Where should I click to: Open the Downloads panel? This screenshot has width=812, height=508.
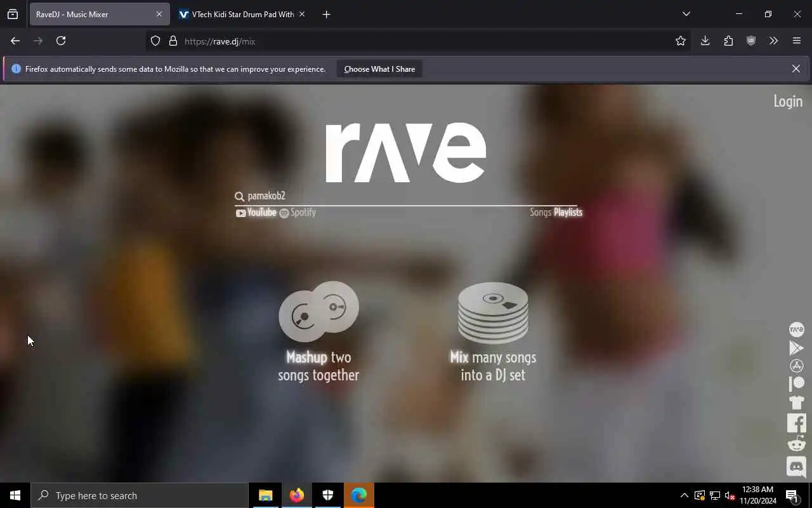click(x=705, y=41)
